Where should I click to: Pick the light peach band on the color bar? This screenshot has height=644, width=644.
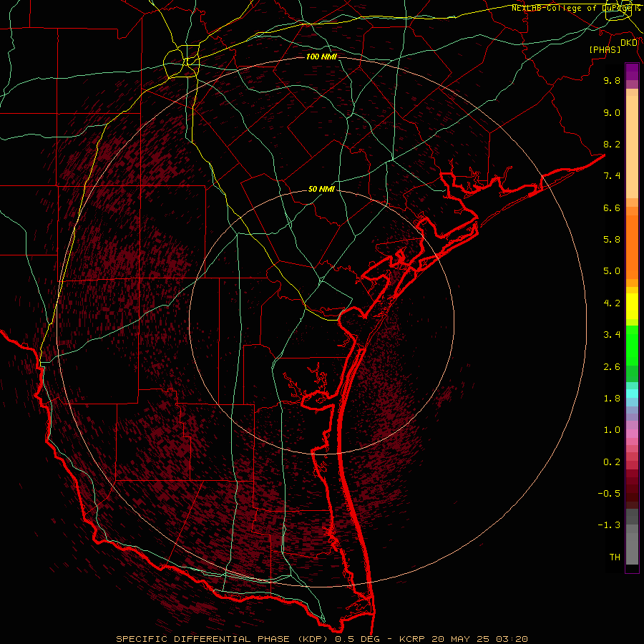coord(632,147)
